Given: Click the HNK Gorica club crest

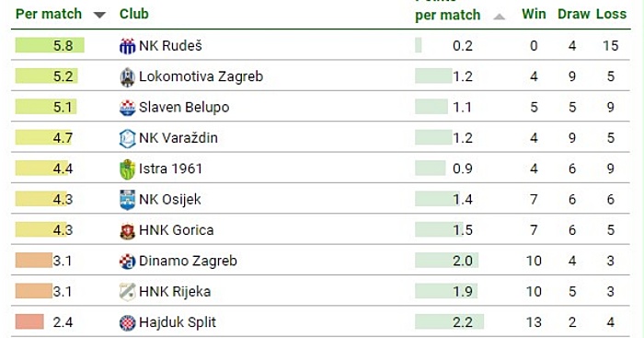Looking at the screenshot, I should 127,230.
